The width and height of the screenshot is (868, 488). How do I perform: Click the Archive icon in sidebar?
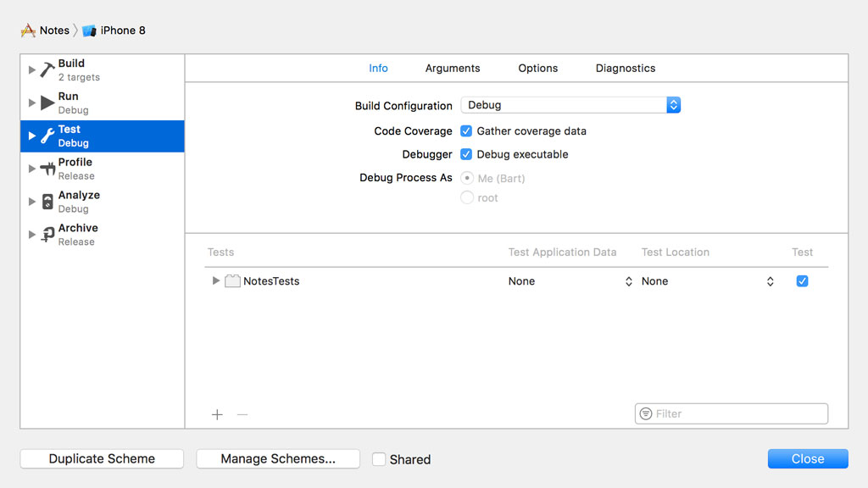(x=47, y=232)
